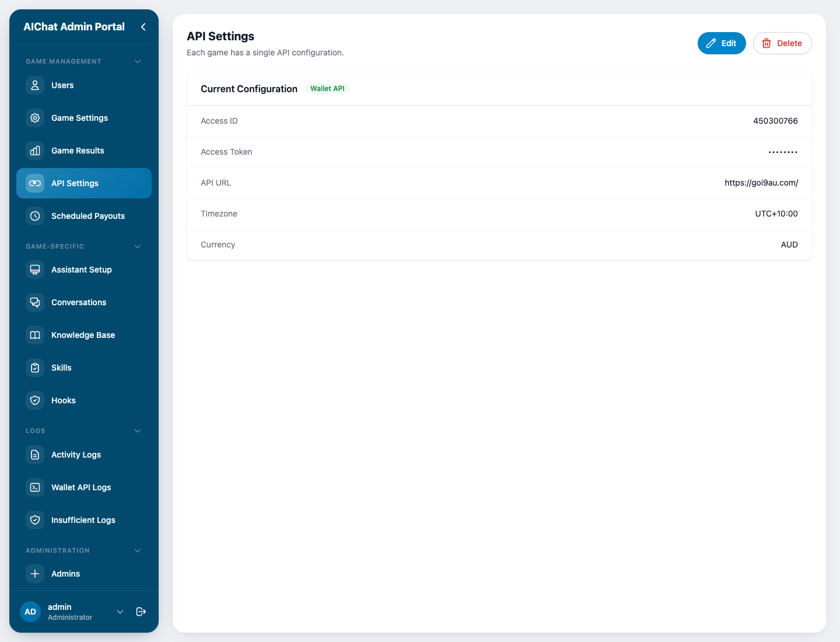The height and width of the screenshot is (642, 840).
Task: Collapse the Logs section chevron
Action: tap(138, 431)
